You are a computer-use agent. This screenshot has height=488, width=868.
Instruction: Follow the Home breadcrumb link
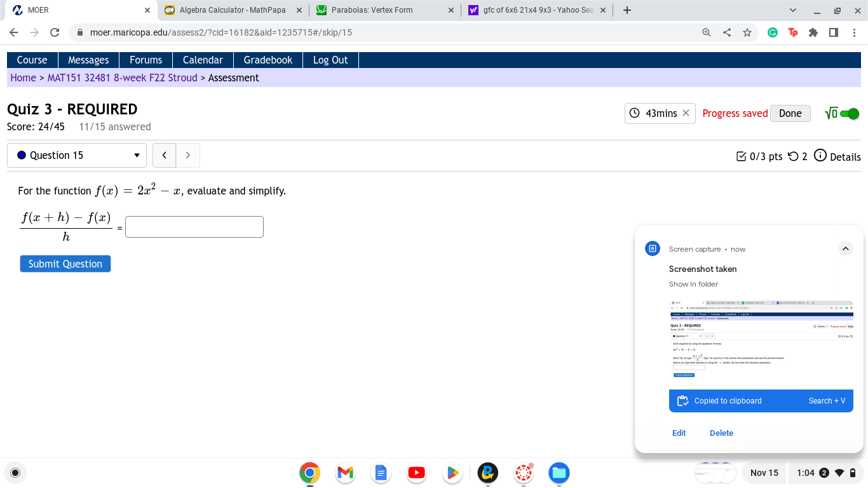24,78
